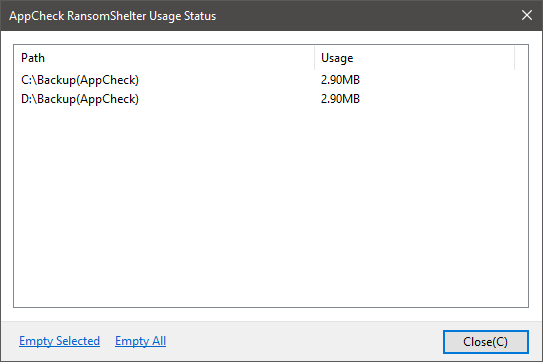Click the gray footer between Empty All and Close(C)
Screen dimensions: 543x362
[x=305, y=342]
